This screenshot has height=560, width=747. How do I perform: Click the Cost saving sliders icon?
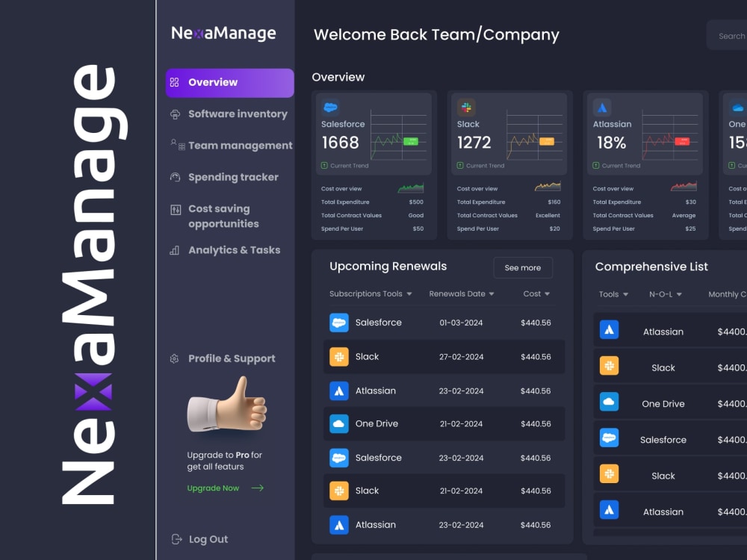[176, 210]
